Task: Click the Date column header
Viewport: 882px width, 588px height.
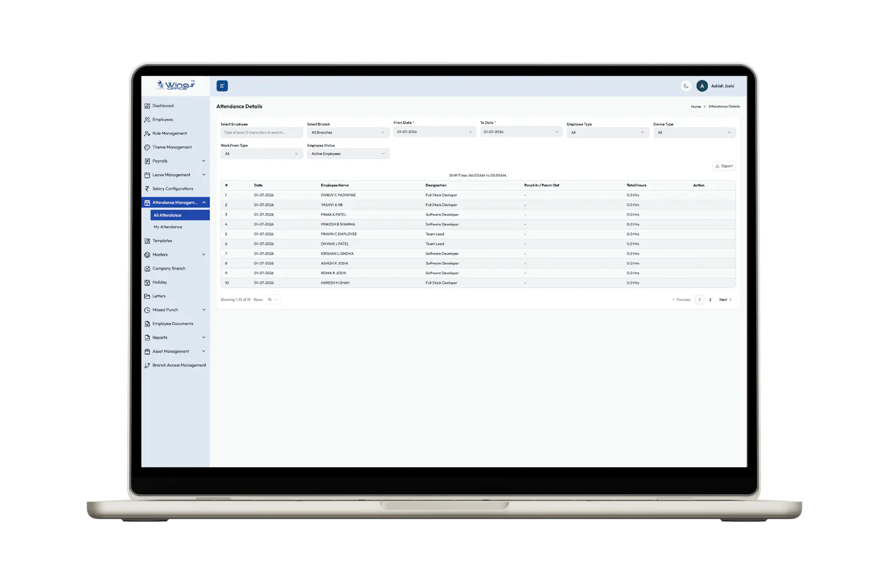Action: [x=258, y=185]
